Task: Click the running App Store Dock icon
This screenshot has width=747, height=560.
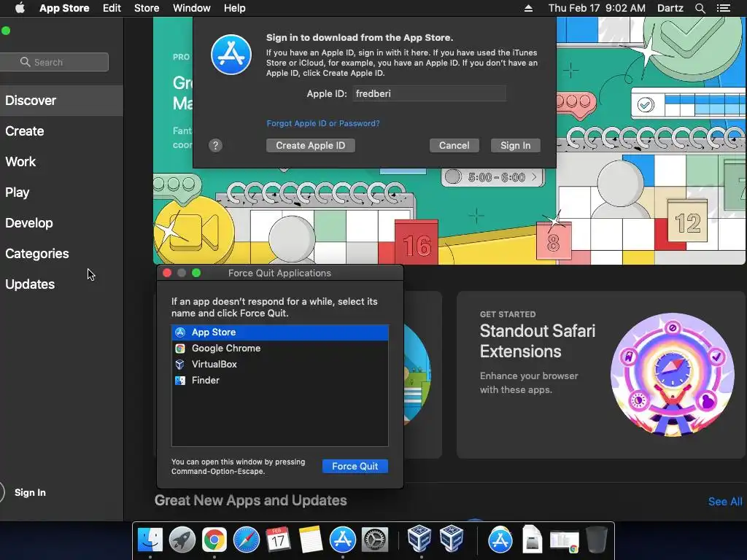Action: [x=343, y=540]
